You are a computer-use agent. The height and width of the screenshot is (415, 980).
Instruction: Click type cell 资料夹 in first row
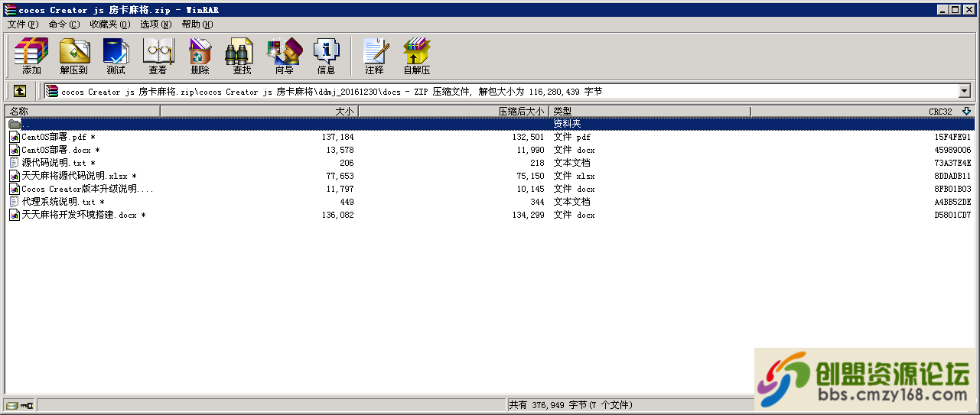(x=567, y=124)
